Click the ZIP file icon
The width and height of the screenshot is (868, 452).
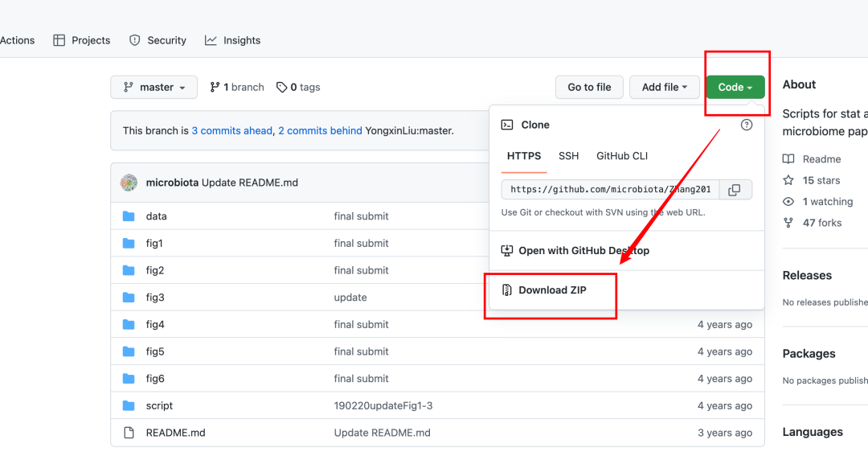click(x=506, y=290)
